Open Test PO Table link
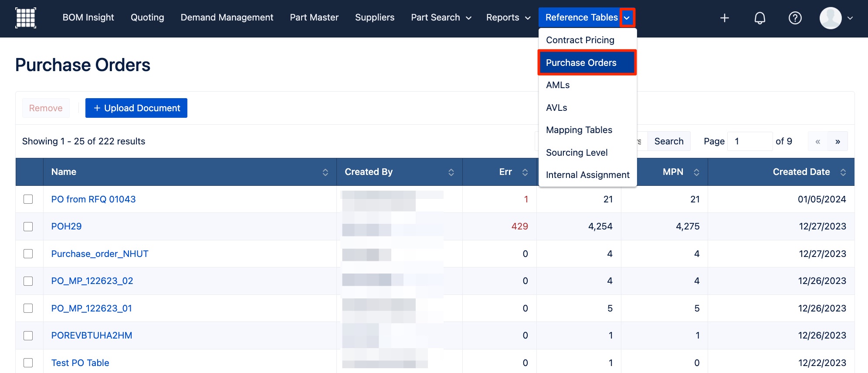868x373 pixels. (80, 363)
